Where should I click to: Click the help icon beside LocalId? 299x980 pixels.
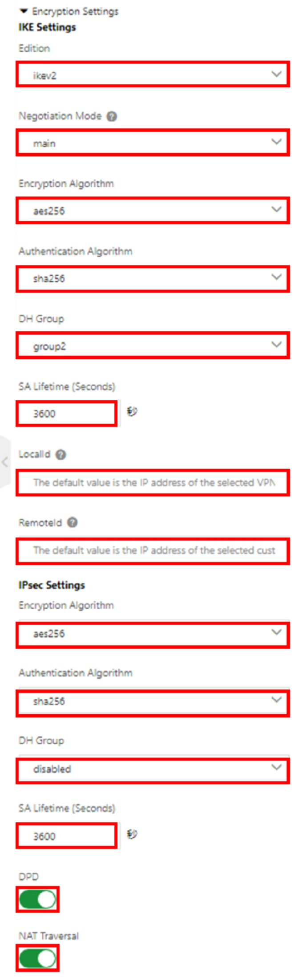pyautogui.click(x=61, y=455)
